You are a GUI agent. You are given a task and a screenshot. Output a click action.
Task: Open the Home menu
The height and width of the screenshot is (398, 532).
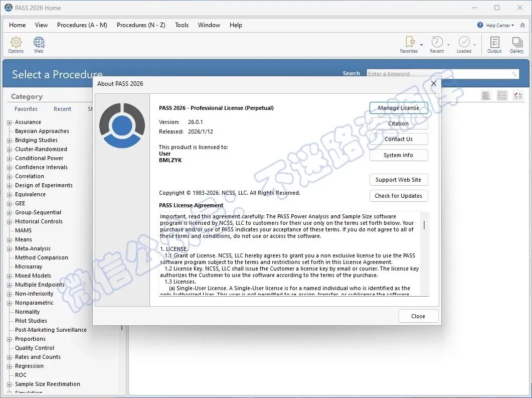point(18,25)
